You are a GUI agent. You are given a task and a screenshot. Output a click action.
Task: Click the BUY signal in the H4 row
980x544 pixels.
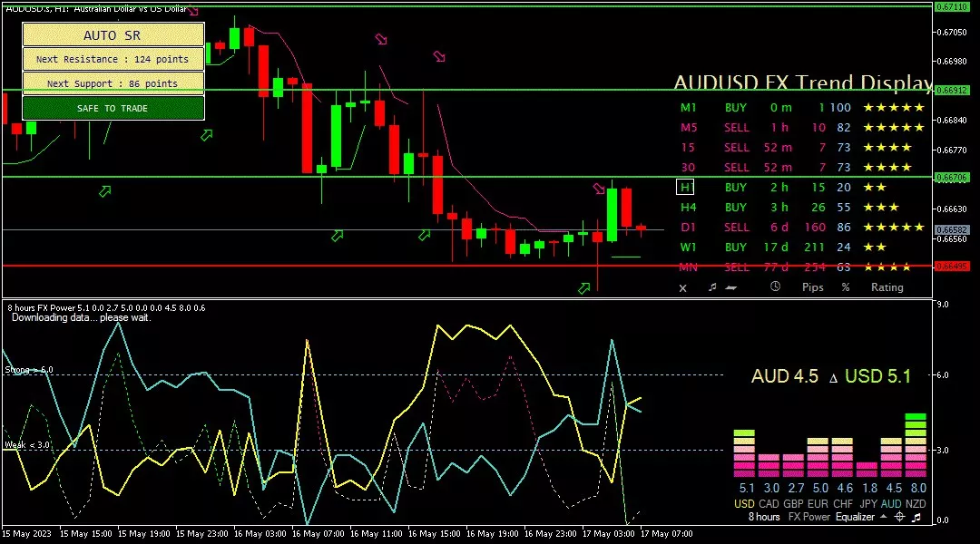(736, 208)
